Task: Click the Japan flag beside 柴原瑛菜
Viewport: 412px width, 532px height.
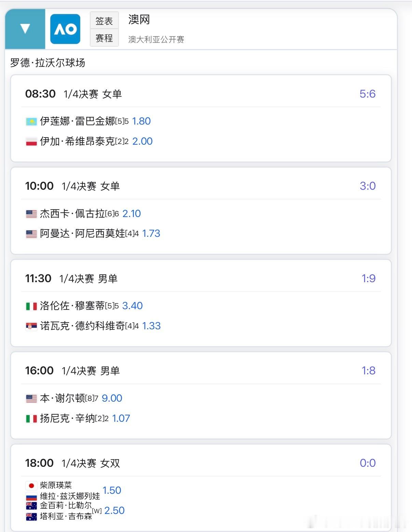Action: [x=31, y=485]
